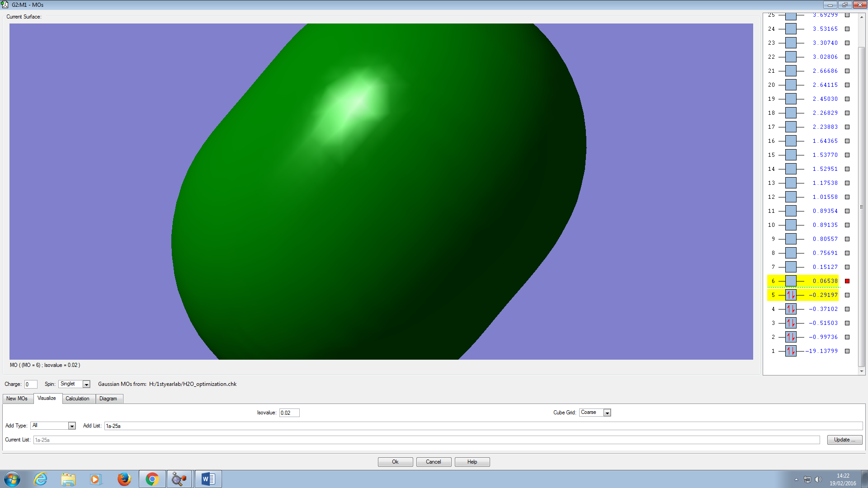Screen dimensions: 868x488
Task: Open the Spin Singlet dropdown
Action: pyautogui.click(x=86, y=385)
